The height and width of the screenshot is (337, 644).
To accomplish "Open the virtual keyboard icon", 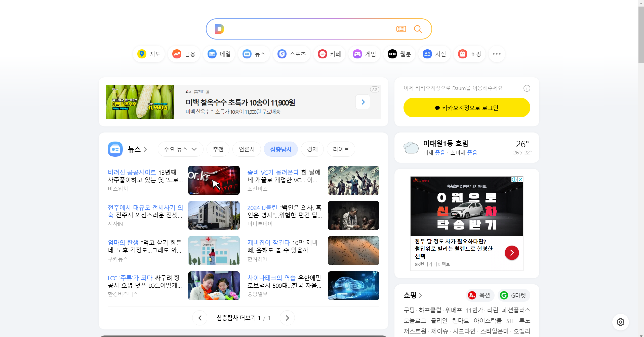I will coord(401,29).
